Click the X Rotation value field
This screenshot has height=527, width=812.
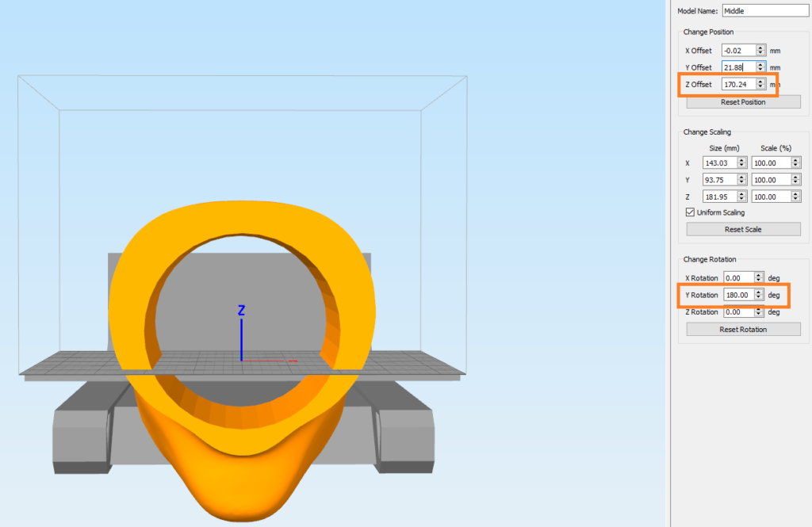(x=738, y=278)
